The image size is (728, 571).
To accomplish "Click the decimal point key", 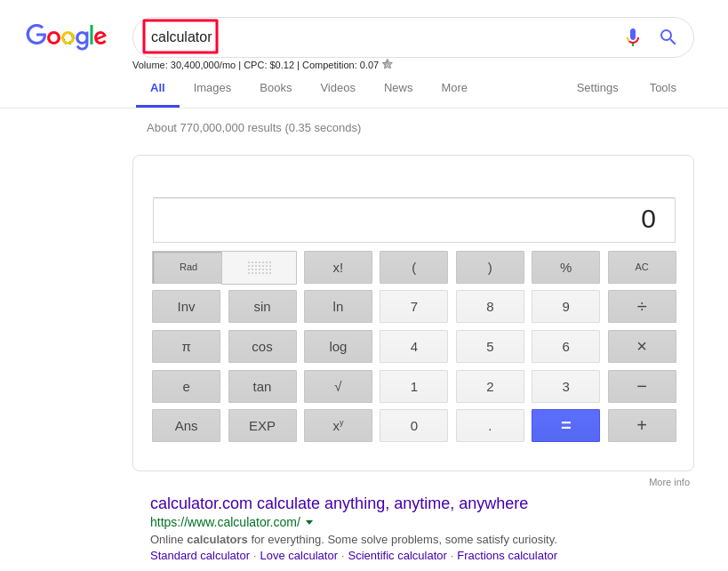I will [490, 425].
